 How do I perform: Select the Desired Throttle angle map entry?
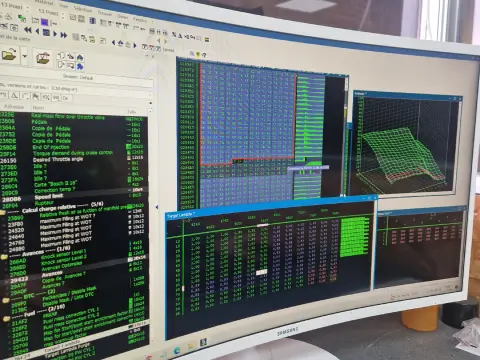[58, 160]
